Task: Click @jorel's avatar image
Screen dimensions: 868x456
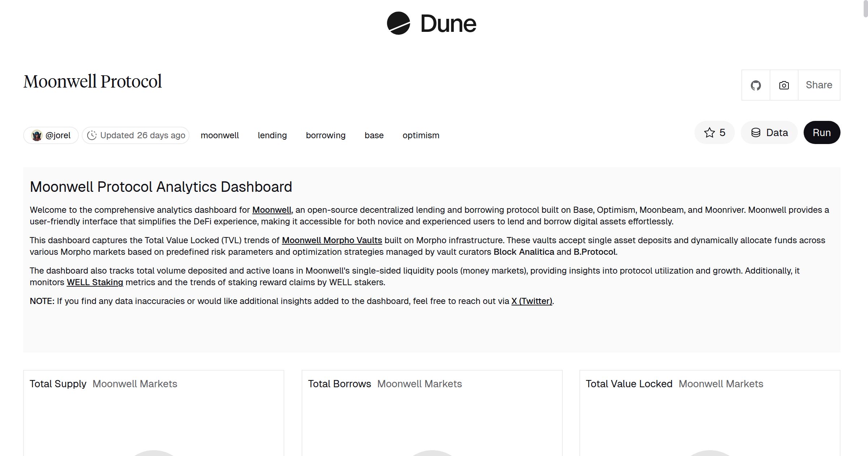Action: tap(36, 135)
